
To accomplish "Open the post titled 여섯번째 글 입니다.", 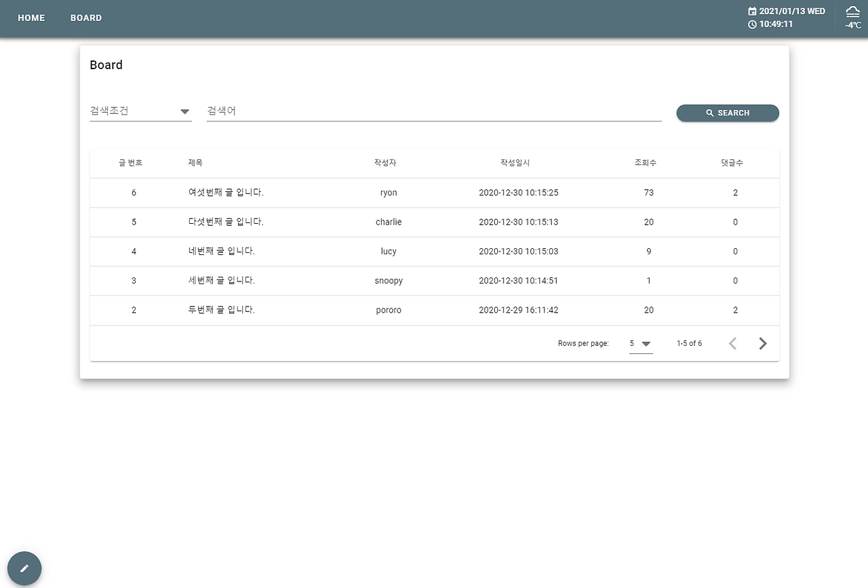I will pos(226,193).
